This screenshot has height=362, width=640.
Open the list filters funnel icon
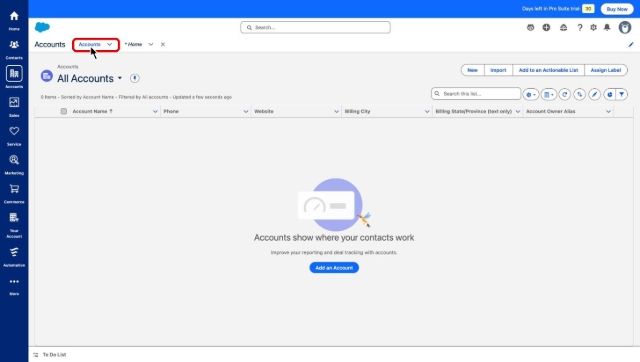pyautogui.click(x=621, y=94)
